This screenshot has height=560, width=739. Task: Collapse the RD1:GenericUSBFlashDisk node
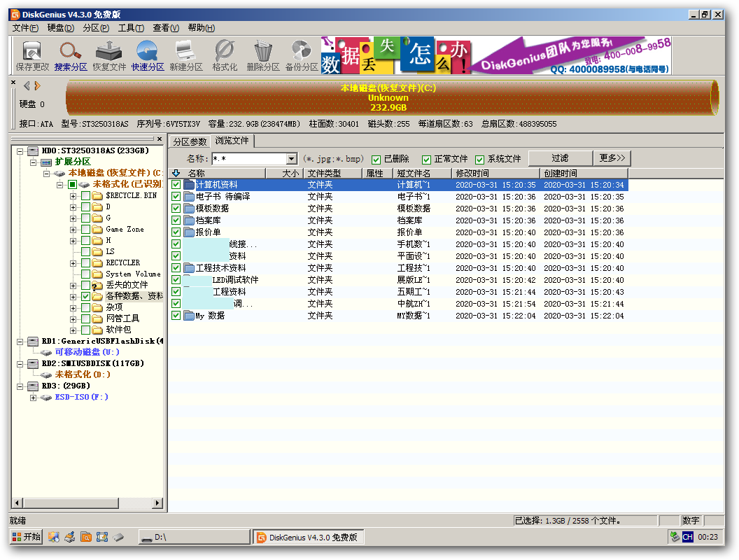click(20, 342)
